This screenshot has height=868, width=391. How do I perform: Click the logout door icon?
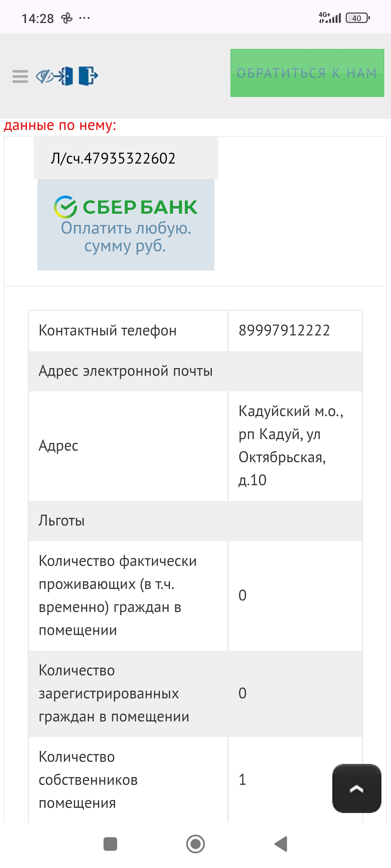(88, 76)
